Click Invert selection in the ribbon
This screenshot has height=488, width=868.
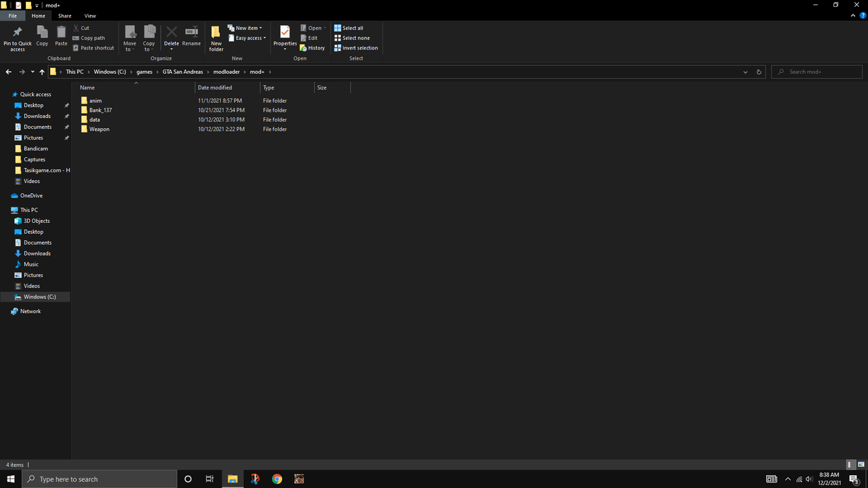point(356,48)
